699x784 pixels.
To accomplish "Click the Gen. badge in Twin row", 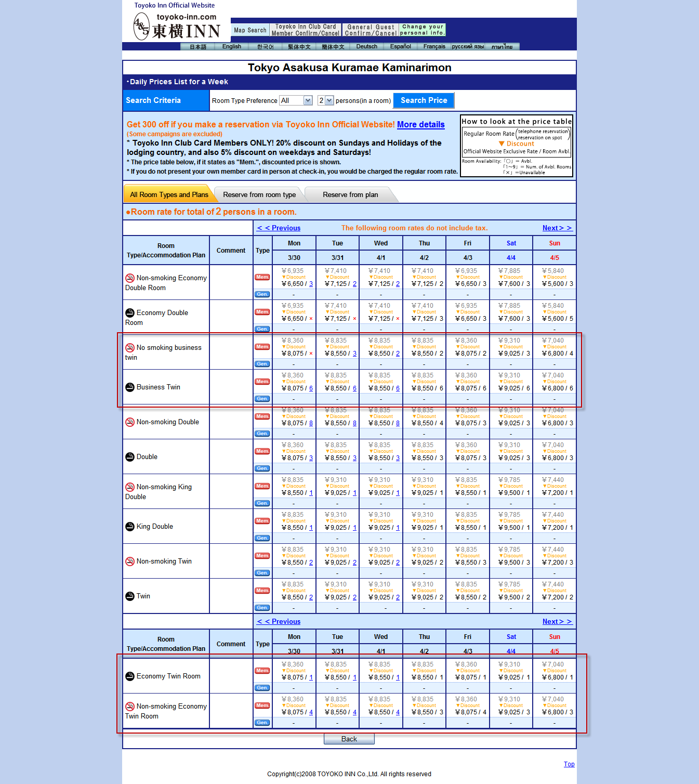I will click(262, 608).
